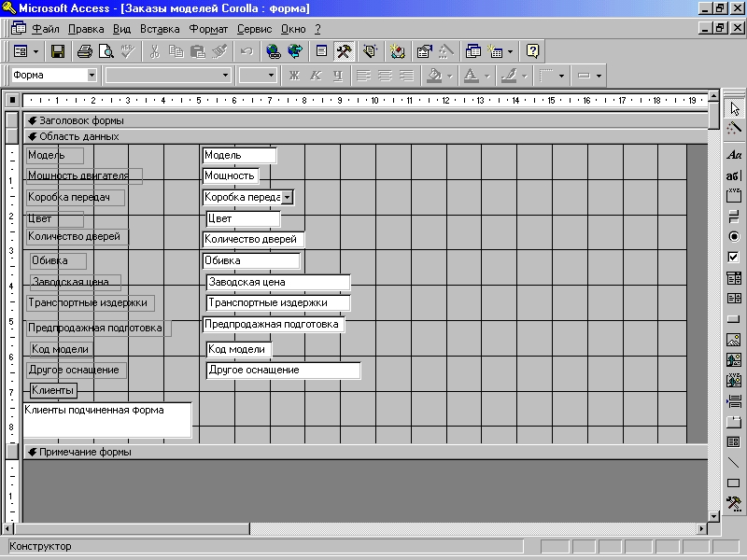This screenshot has height=560, width=747.
Task: Apply fill color bucket button
Action: (434, 76)
